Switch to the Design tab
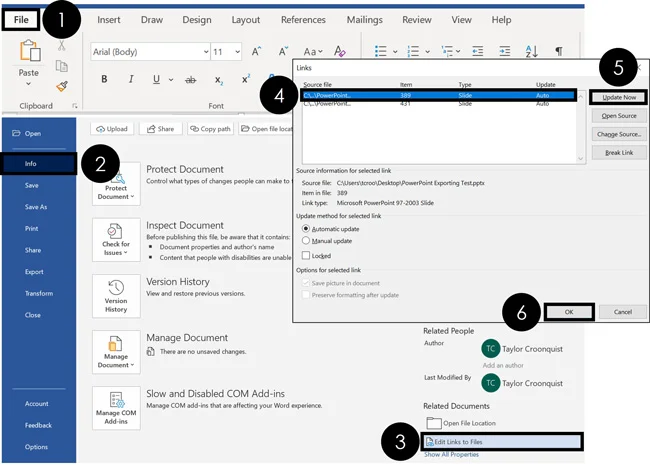The width and height of the screenshot is (650, 465). click(197, 19)
